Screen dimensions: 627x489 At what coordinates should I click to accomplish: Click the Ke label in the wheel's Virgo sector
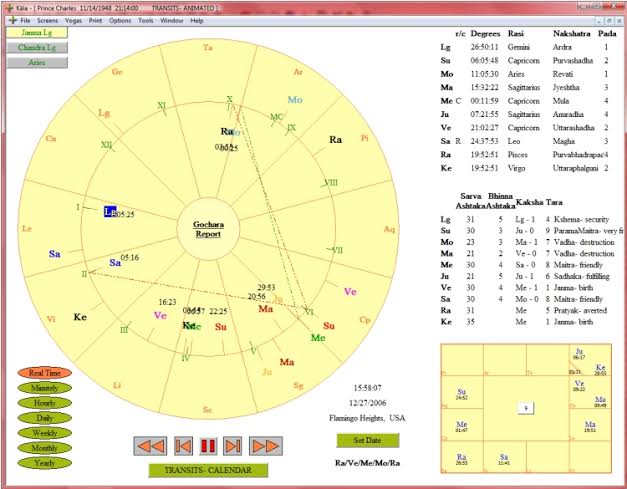[80, 317]
